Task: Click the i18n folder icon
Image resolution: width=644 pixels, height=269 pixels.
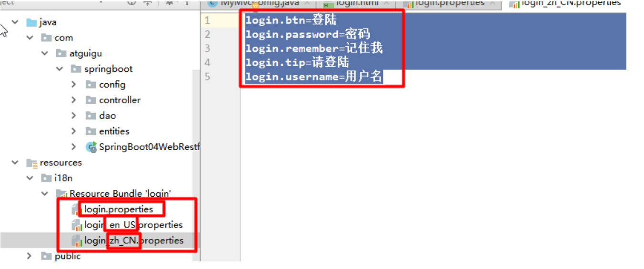Action: 46,179
